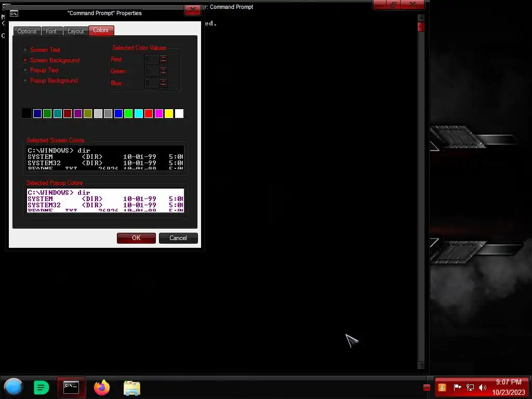
Task: Pick the maroon color swatch
Action: 68,113
